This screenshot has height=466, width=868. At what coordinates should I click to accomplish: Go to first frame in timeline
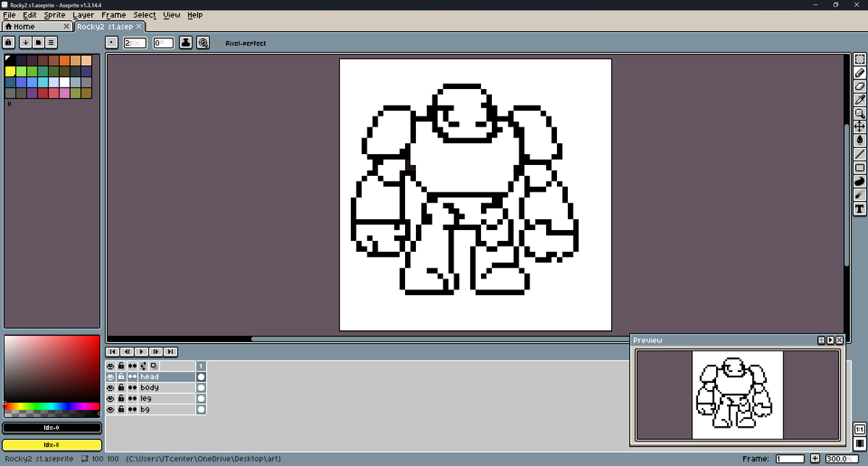(114, 352)
